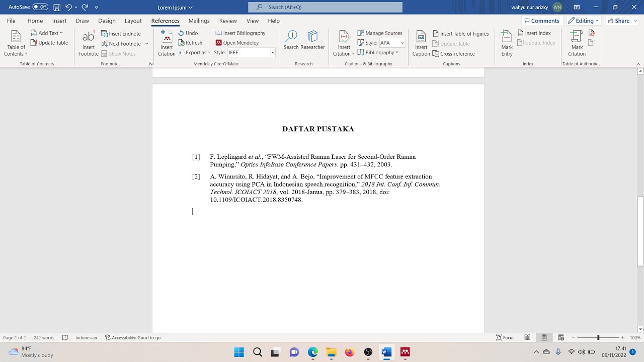Open Mendeley Style IEEE dropdown
The width and height of the screenshot is (644, 362).
[273, 52]
